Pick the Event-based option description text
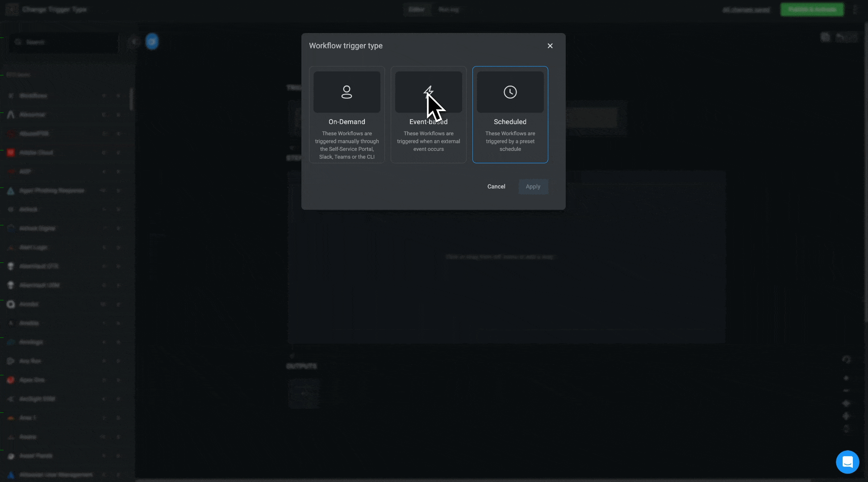The image size is (868, 482). click(x=428, y=141)
